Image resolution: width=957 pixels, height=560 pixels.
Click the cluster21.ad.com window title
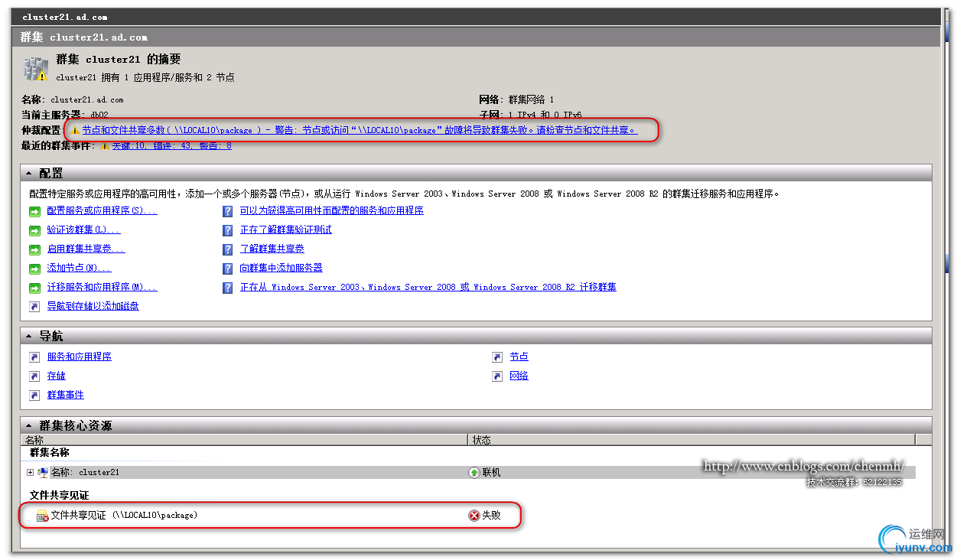click(x=65, y=16)
